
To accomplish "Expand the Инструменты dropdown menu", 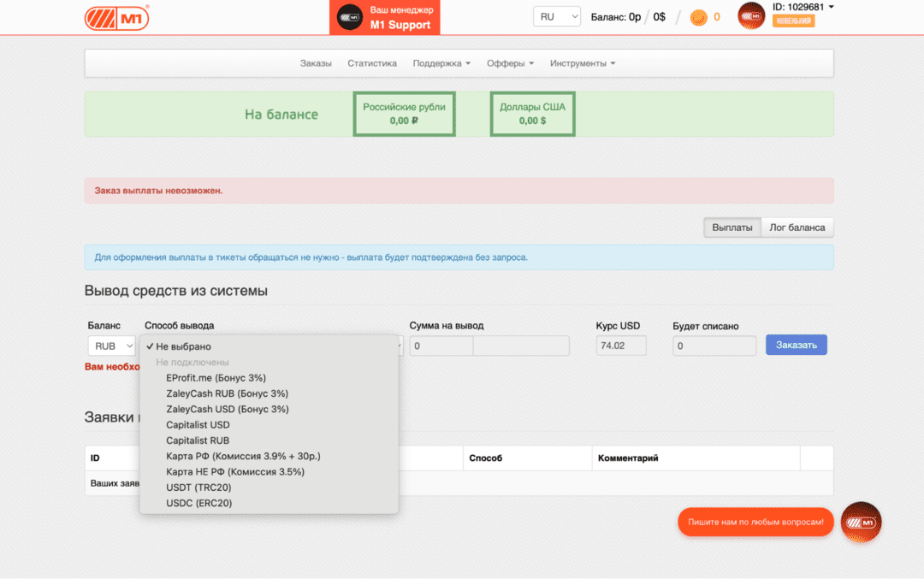I will [583, 63].
